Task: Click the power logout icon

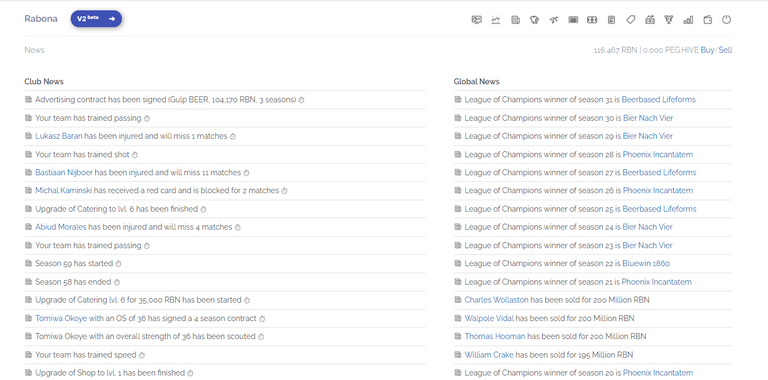Action: (726, 20)
